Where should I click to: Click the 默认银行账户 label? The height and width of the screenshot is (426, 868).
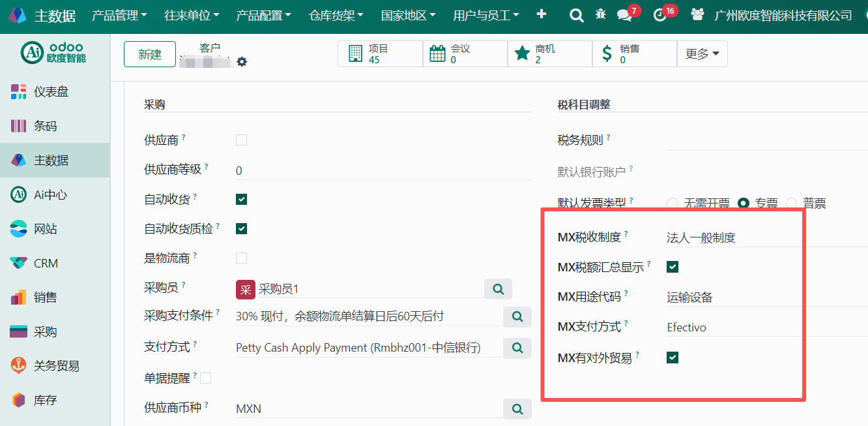point(591,172)
